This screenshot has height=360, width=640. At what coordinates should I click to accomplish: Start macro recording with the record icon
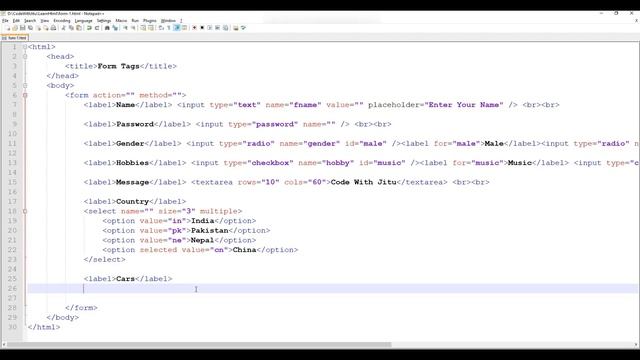click(x=194, y=28)
